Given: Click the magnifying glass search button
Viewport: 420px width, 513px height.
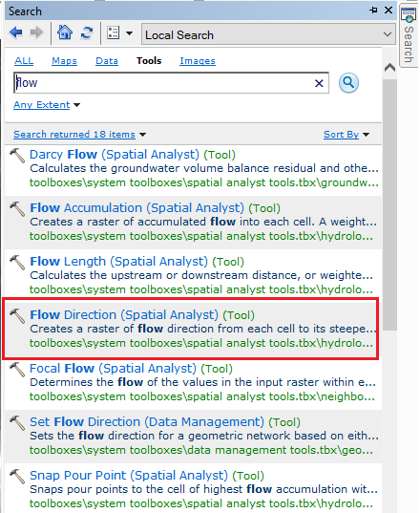Looking at the screenshot, I should [x=348, y=83].
